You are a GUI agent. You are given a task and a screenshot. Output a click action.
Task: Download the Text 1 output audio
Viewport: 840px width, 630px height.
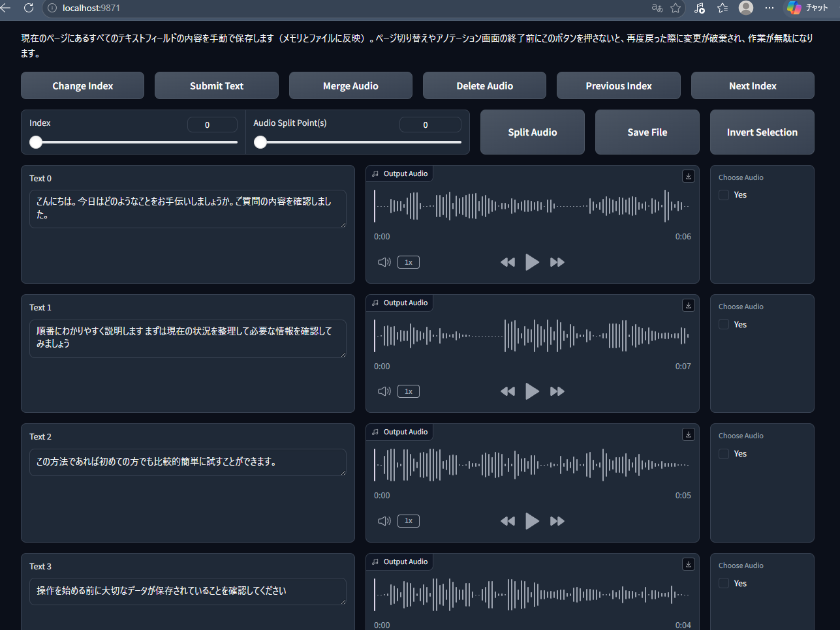tap(689, 305)
